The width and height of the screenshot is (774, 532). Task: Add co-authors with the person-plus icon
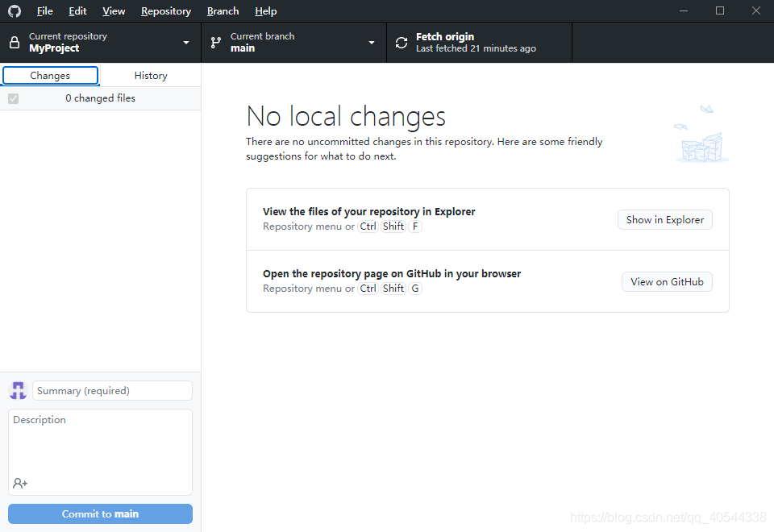[20, 483]
